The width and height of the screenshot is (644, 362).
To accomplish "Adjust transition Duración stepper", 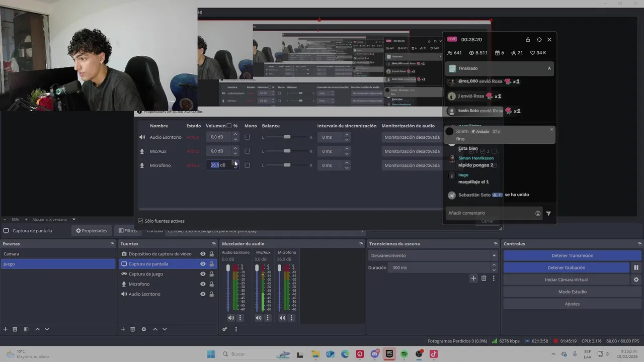I will click(x=494, y=267).
